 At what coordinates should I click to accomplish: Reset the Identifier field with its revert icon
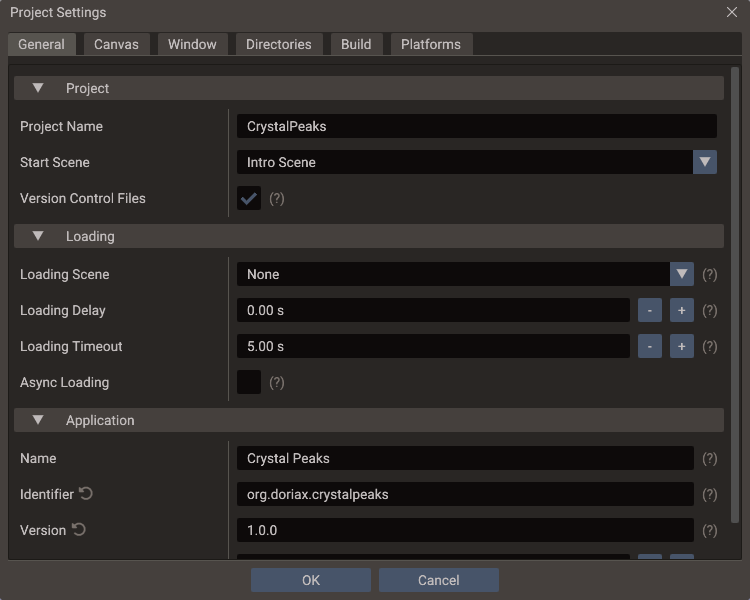[86, 493]
